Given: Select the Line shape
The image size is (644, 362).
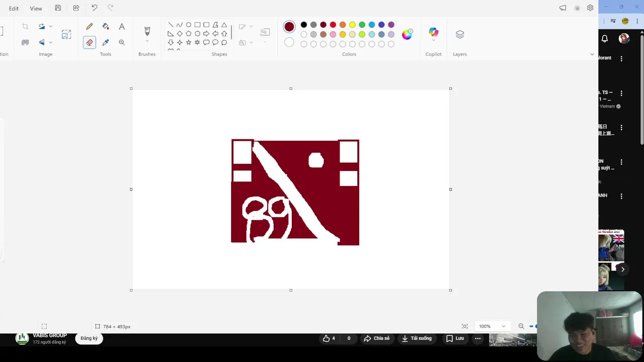Looking at the screenshot, I should [x=171, y=25].
